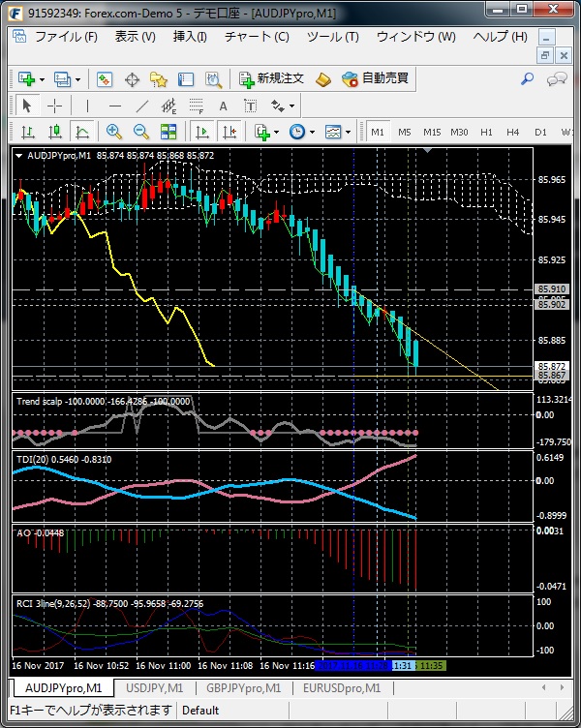Select the cursor arrow tool
Viewport: 581px width, 728px height.
(x=27, y=106)
